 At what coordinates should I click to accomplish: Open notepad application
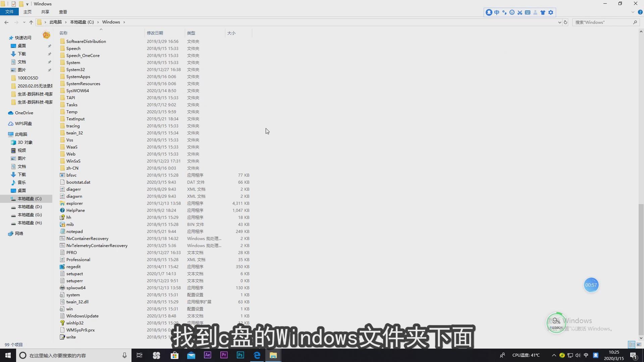coord(74,231)
